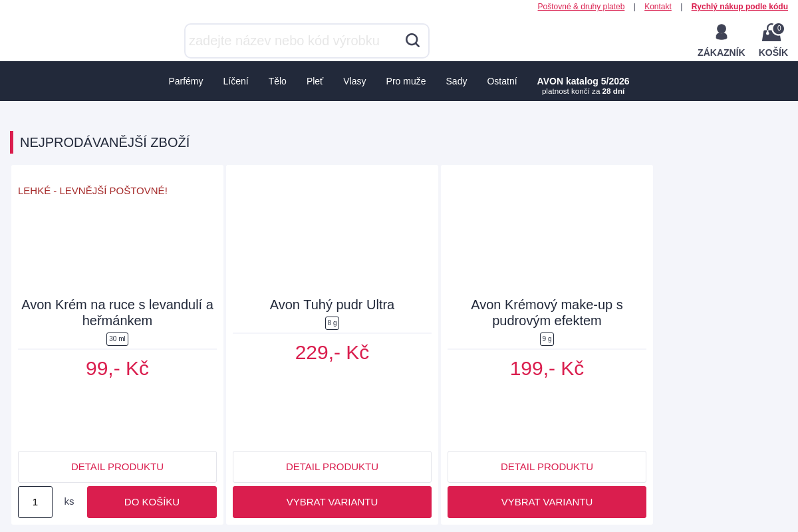This screenshot has width=798, height=532.
Task: Click Lehké - levnější poštovné label
Action: point(92,191)
